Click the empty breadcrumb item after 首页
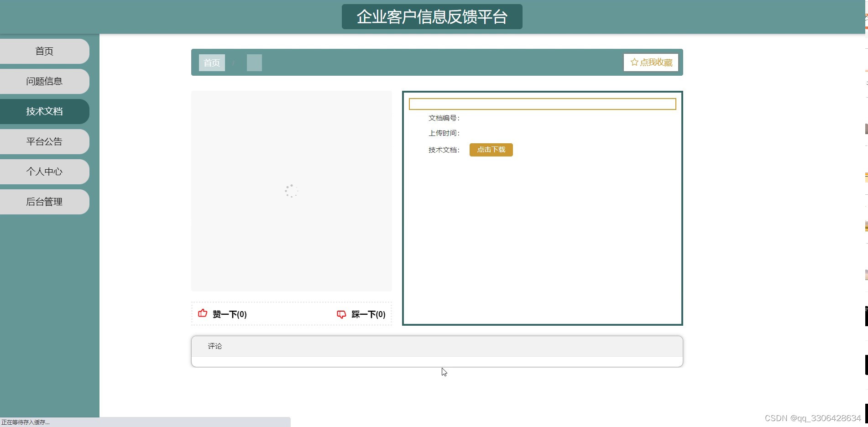868x427 pixels. tap(254, 62)
